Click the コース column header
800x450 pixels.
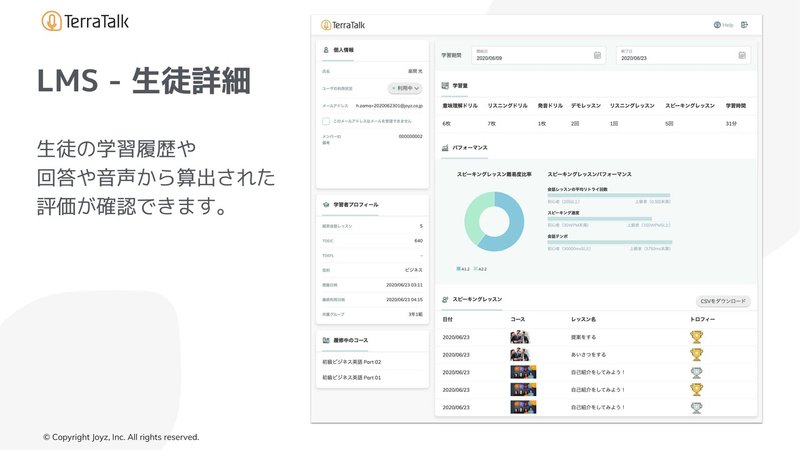[517, 319]
